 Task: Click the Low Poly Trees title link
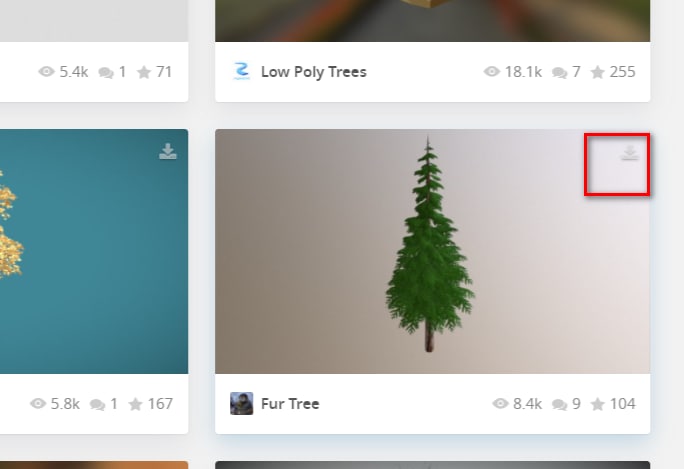[314, 72]
